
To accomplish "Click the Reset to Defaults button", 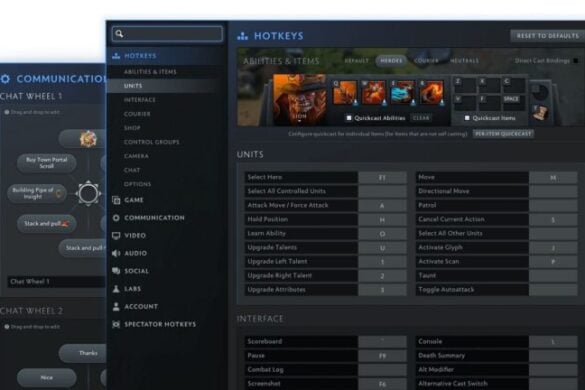I will tap(547, 36).
